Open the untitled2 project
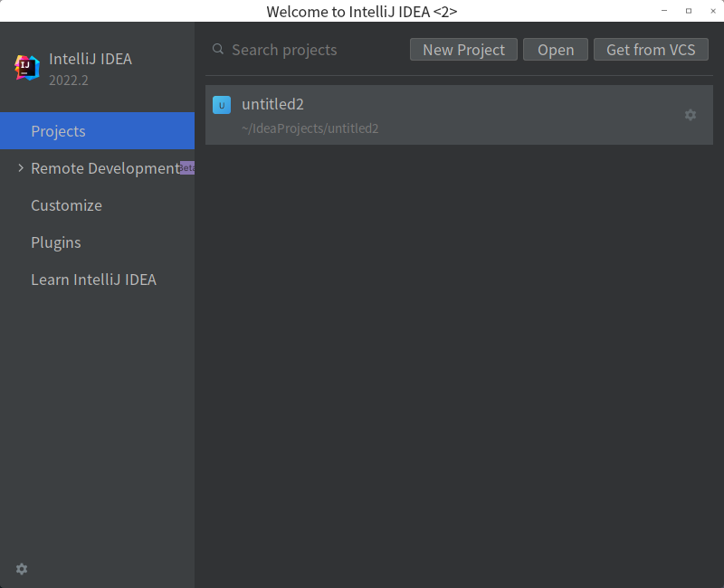 pyautogui.click(x=272, y=104)
